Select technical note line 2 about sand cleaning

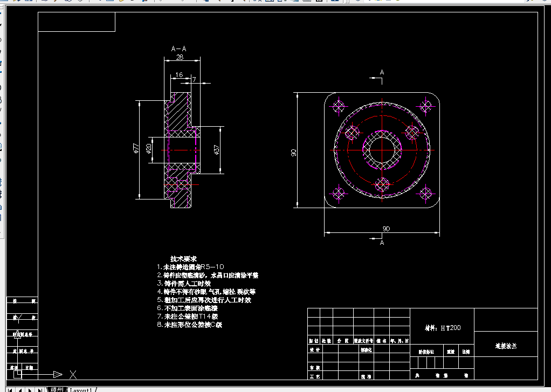point(208,276)
